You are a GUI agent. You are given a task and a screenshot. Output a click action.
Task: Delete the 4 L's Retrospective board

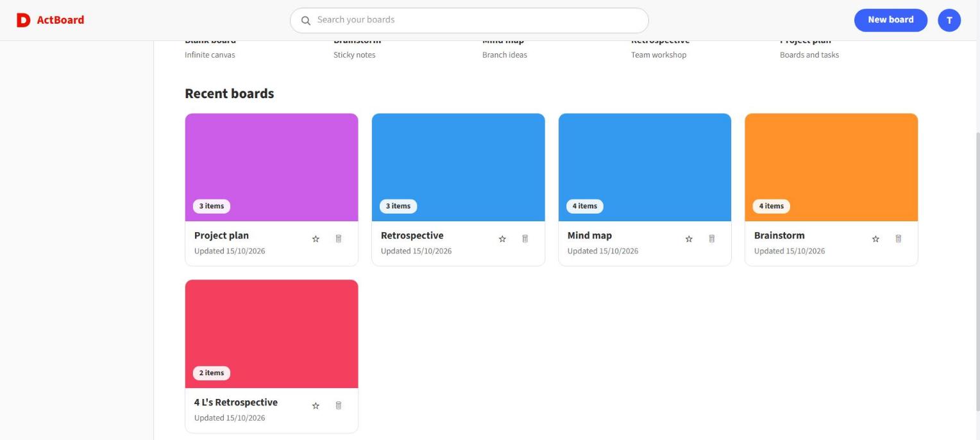339,405
